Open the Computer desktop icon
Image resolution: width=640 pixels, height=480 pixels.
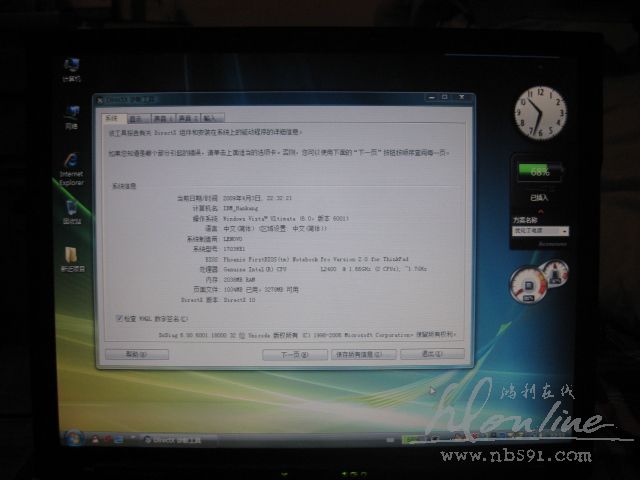pos(71,70)
